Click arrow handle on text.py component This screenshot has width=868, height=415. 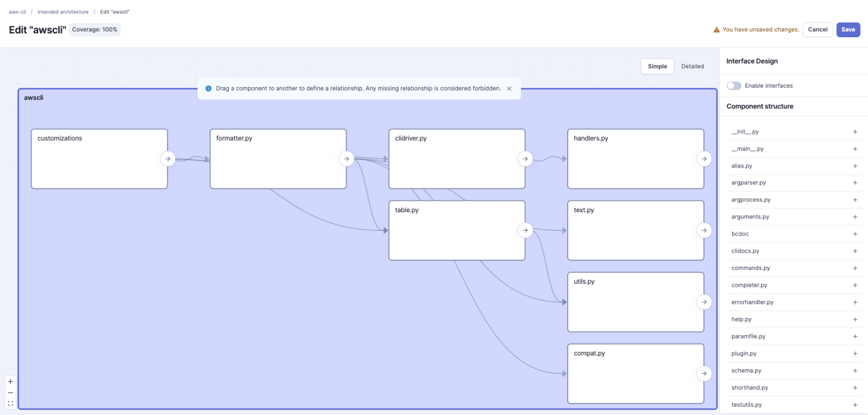[x=704, y=230]
